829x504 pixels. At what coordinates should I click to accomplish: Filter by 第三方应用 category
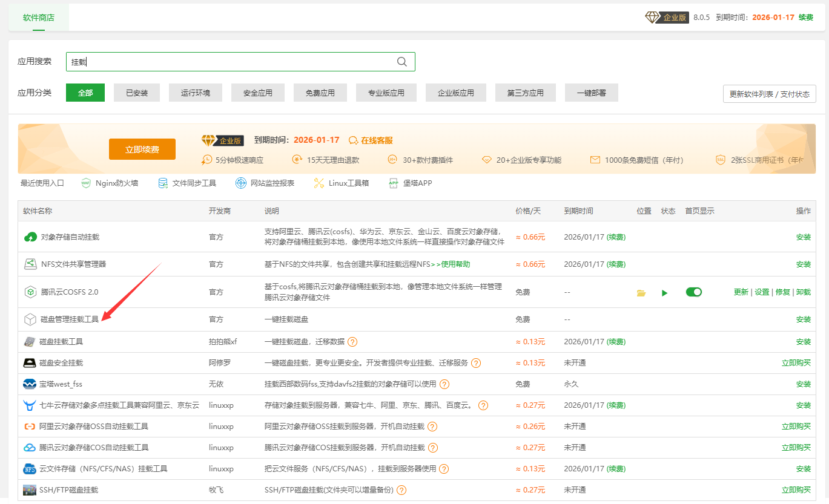[x=526, y=93]
